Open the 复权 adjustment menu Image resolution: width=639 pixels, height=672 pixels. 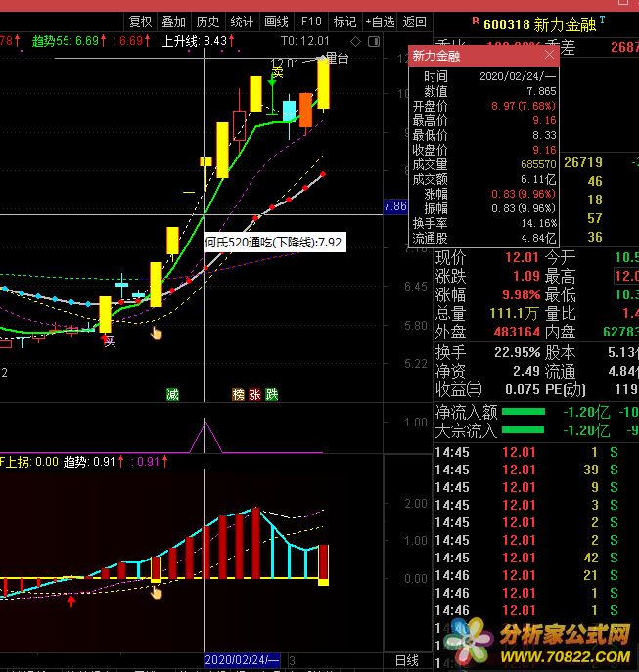click(140, 22)
